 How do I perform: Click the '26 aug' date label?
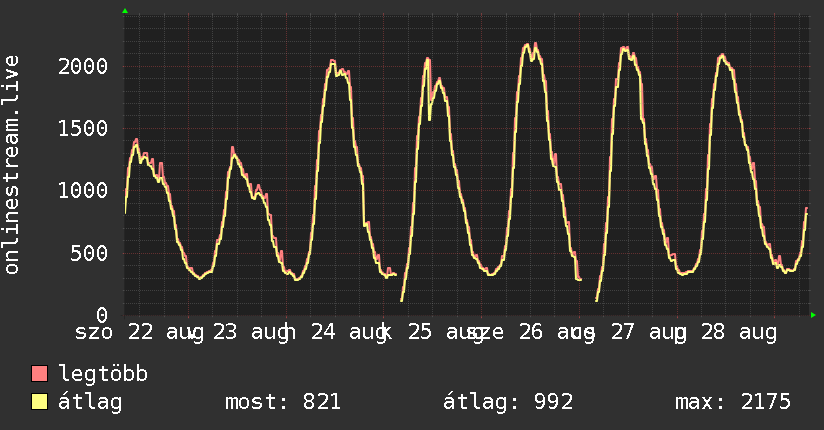pos(557,332)
